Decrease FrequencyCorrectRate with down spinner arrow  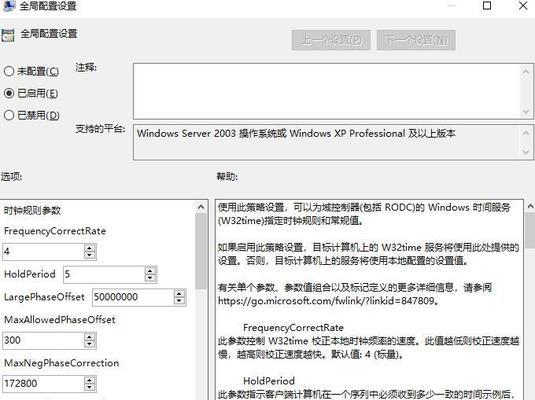90,255
